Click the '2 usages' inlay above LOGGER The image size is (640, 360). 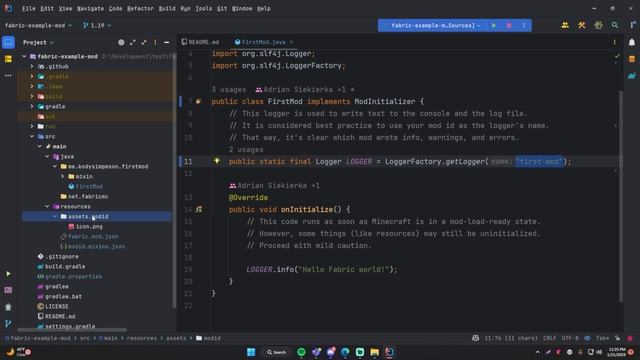point(246,149)
